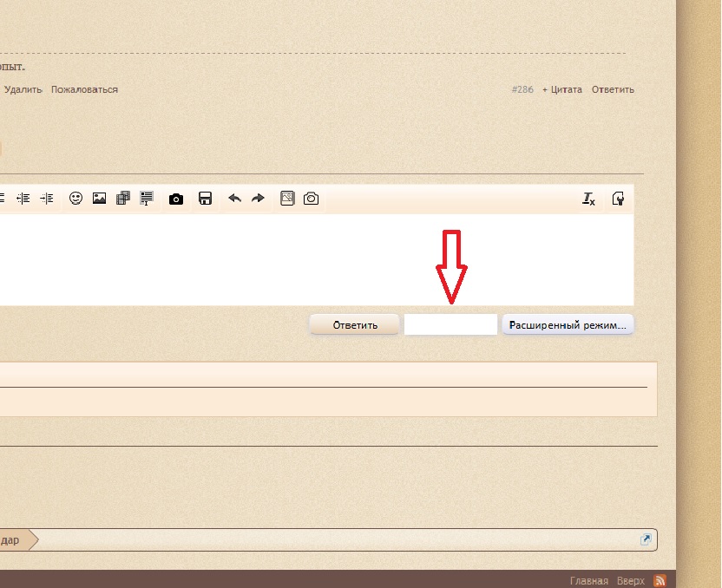
Task: Click the Удалить post link
Action: coord(23,89)
